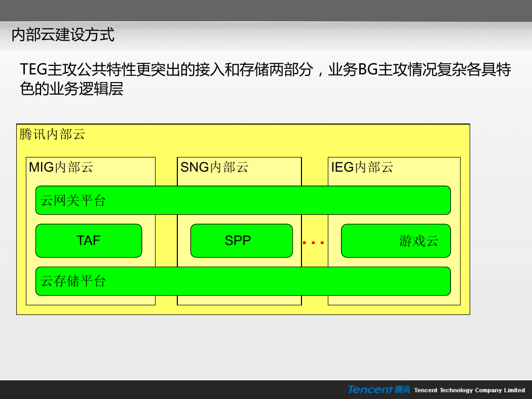
Task: Click Tencent Technology Company Limited footer text
Action: point(470,390)
